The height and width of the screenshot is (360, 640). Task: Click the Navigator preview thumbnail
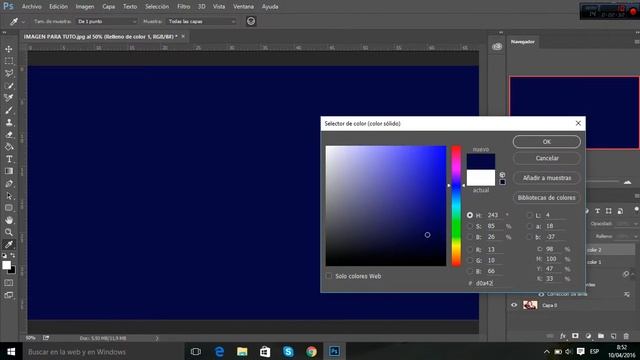[x=574, y=113]
